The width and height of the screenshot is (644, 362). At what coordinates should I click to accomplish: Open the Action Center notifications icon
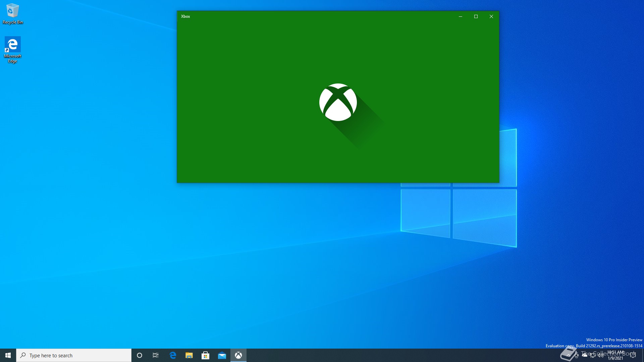633,355
